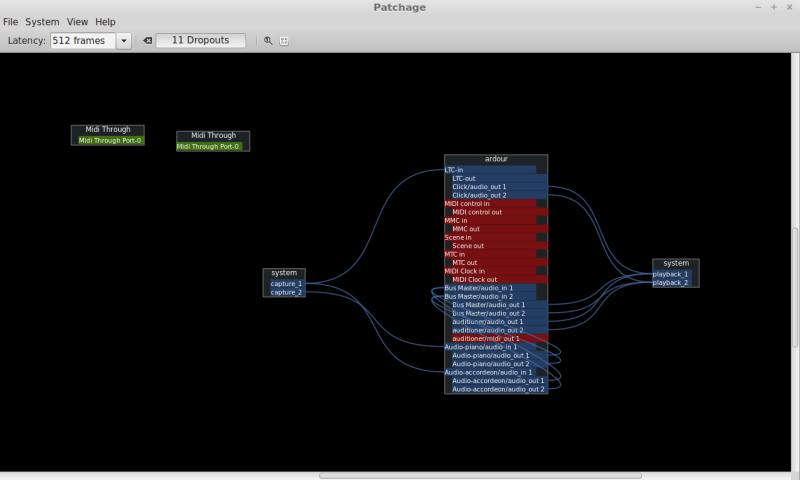
Task: Select the ardour module title
Action: pos(496,160)
